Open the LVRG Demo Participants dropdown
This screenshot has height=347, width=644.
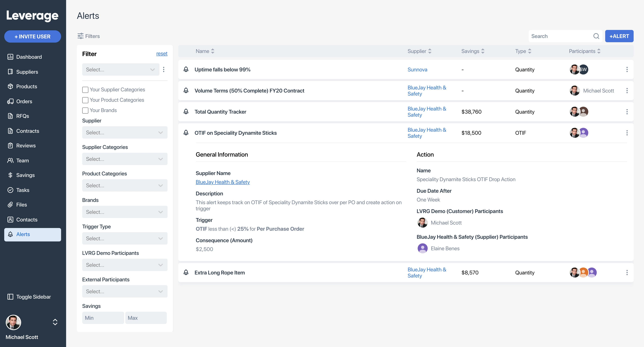click(125, 265)
